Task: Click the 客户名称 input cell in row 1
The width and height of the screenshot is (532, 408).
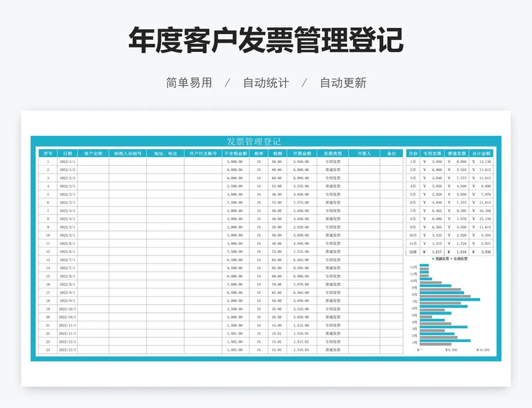Action: point(93,162)
